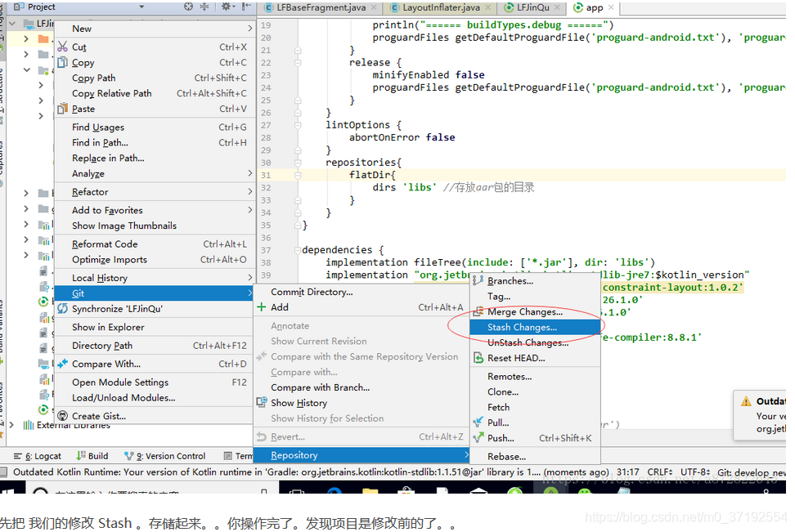Image resolution: width=795 pixels, height=532 pixels.
Task: Click the Push arrow icon
Action: click(478, 438)
